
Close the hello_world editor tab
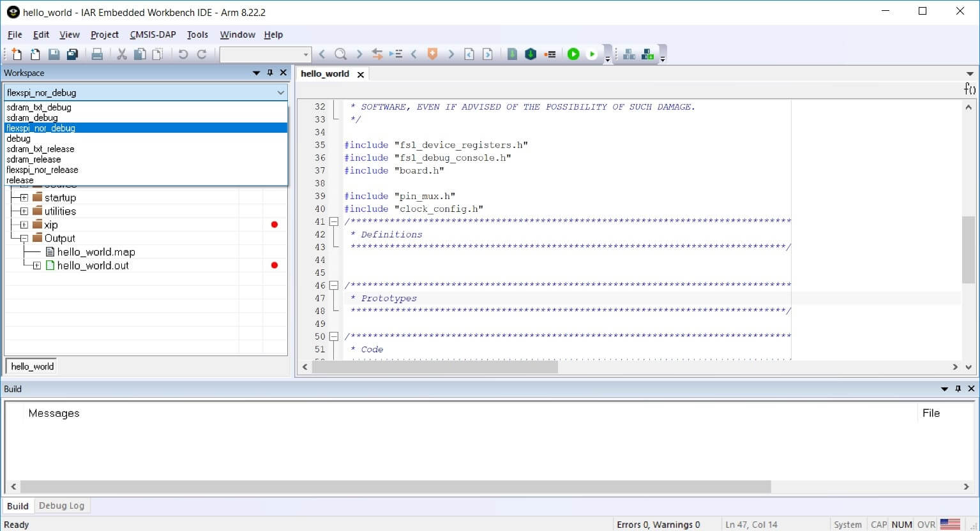[x=361, y=74]
